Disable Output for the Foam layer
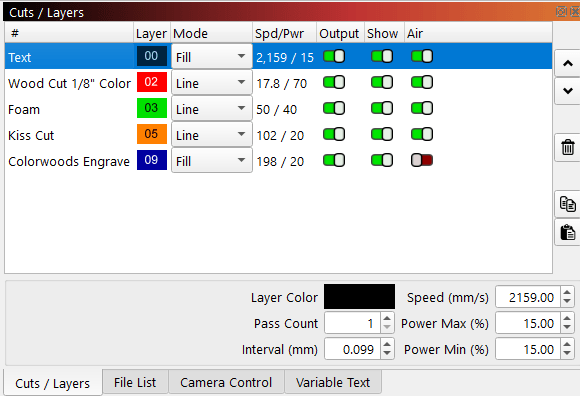 point(334,108)
